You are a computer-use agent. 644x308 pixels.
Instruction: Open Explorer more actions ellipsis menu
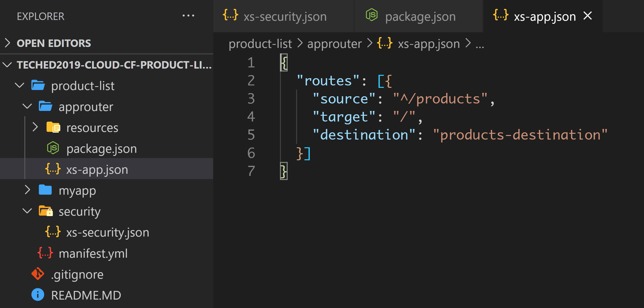(x=188, y=16)
